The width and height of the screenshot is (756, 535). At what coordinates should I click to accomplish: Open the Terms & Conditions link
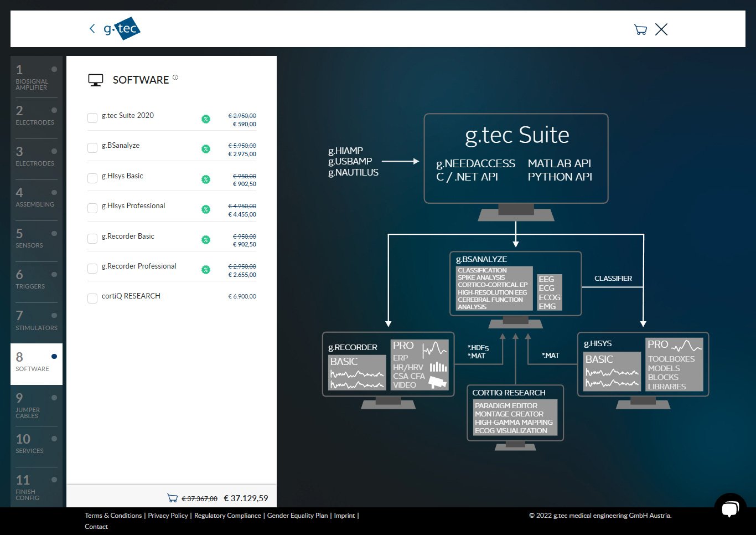point(113,516)
